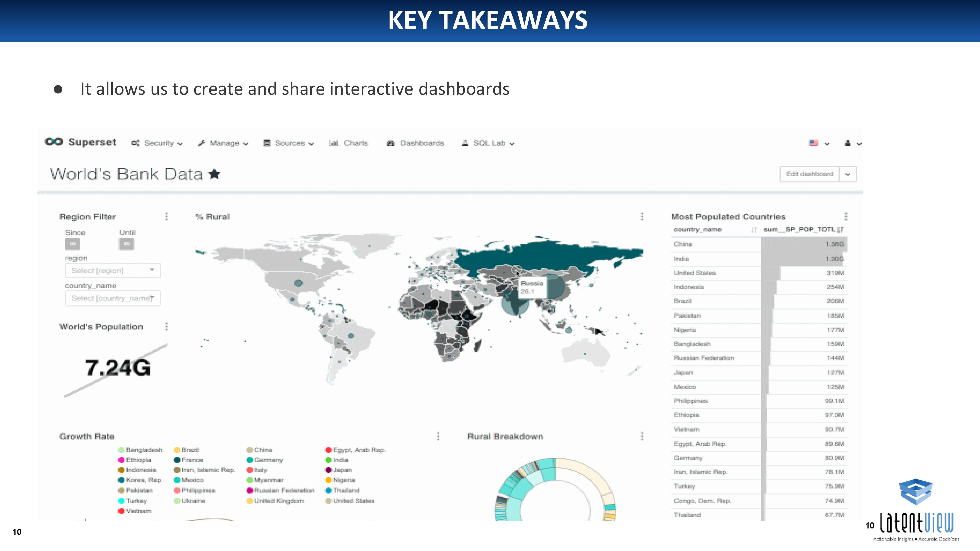The image size is (980, 551).
Task: Toggle Russian Federation legend series
Action: point(280,491)
